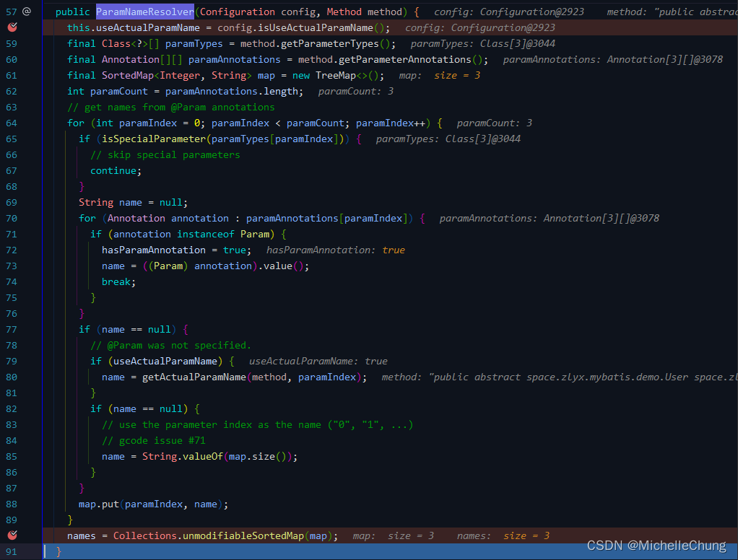This screenshot has width=738, height=560.
Task: Click getParameterAnnotations on line 60
Action: (x=405, y=60)
